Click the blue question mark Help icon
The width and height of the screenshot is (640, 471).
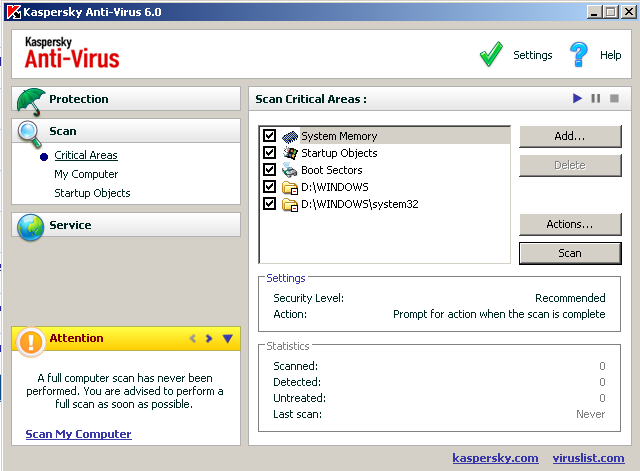[578, 54]
